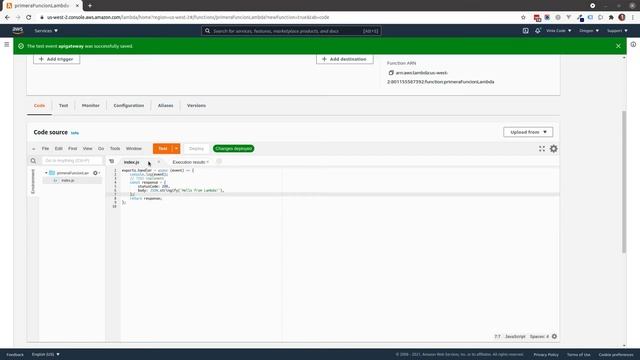640x360 pixels.
Task: Switch to the Monitor tab
Action: pyautogui.click(x=91, y=105)
